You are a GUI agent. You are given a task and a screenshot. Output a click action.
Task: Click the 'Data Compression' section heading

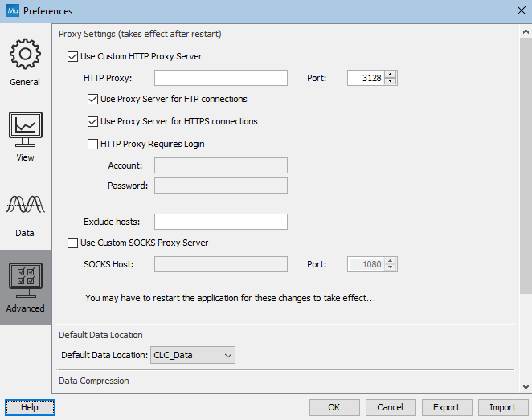[x=94, y=381]
